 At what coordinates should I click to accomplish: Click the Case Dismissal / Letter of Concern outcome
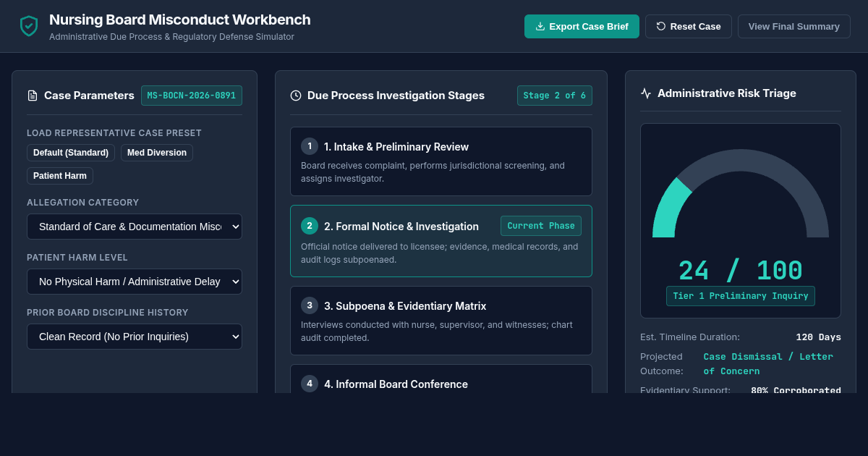(768, 364)
